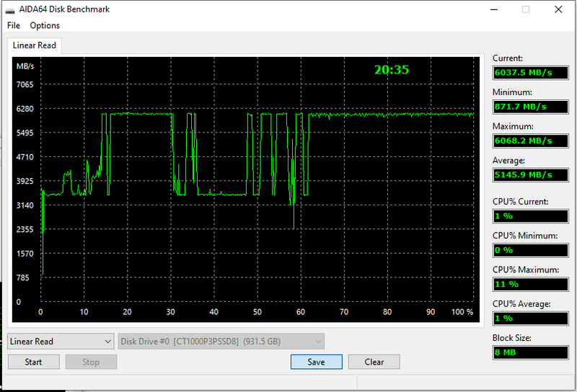Click the MB/s axis label

tap(25, 66)
